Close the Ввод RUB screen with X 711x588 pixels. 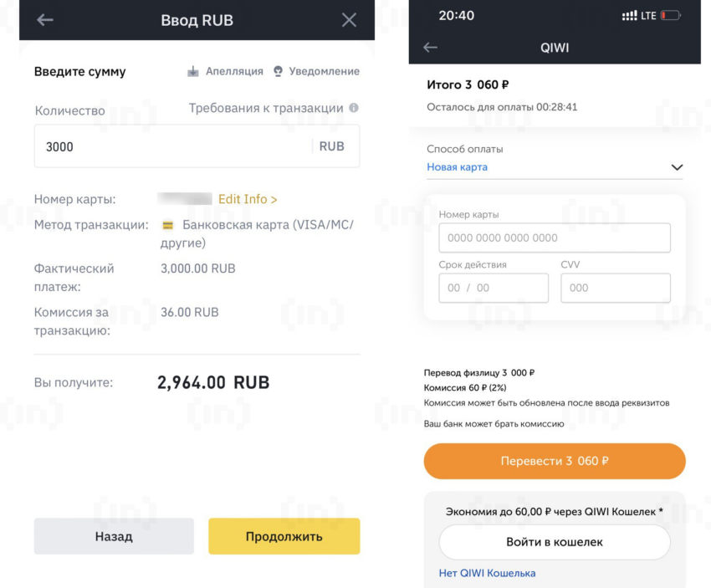(x=349, y=20)
